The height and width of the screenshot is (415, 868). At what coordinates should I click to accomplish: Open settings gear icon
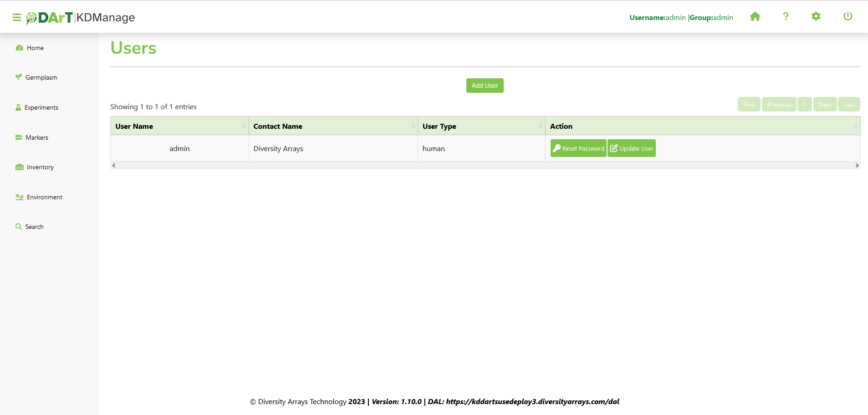click(x=816, y=17)
